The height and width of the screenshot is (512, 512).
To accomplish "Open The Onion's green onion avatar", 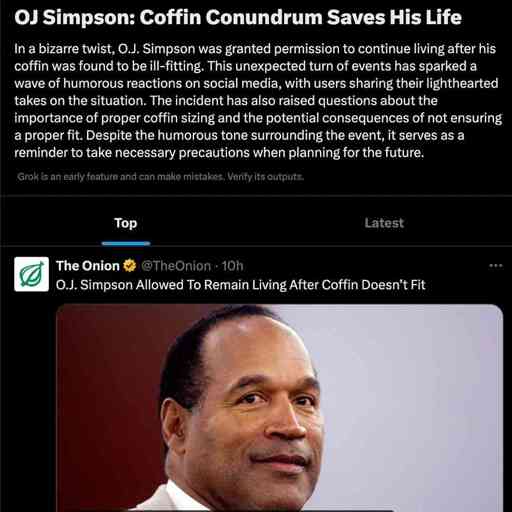I will (31, 274).
